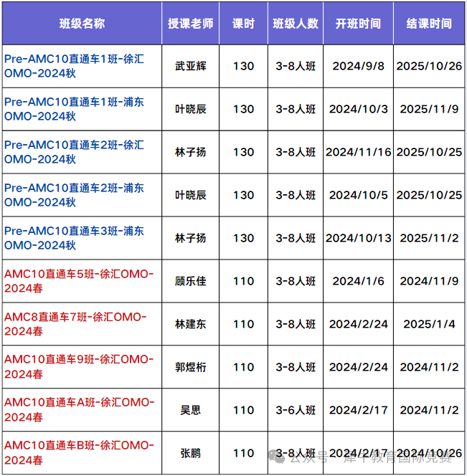Select class AMC10直通车B班-徐汇OMO-2024春

[x=79, y=453]
